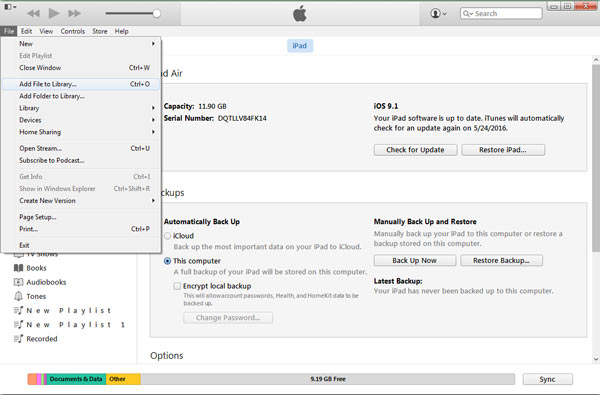Open the Store menu
600x395 pixels.
(x=100, y=31)
